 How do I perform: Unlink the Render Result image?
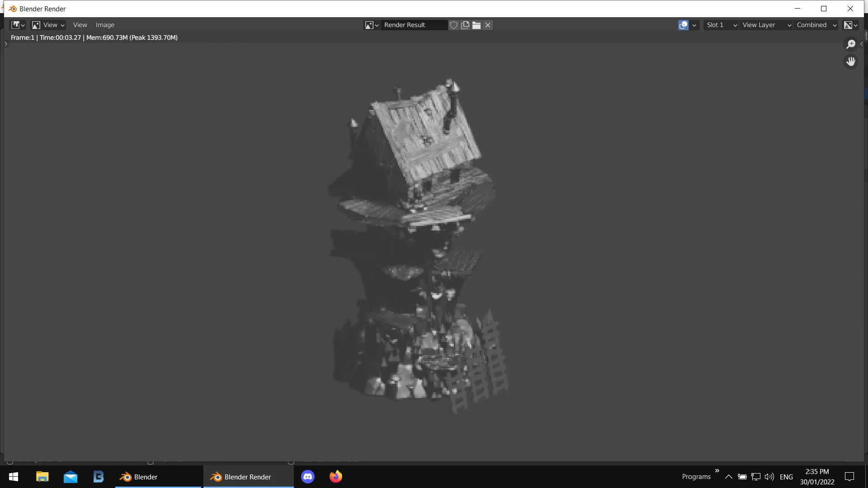pos(488,25)
